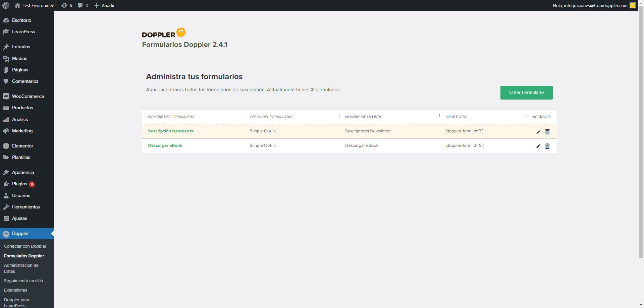This screenshot has height=308, width=644.
Task: Click the ACCIONES column header
Action: [x=541, y=117]
